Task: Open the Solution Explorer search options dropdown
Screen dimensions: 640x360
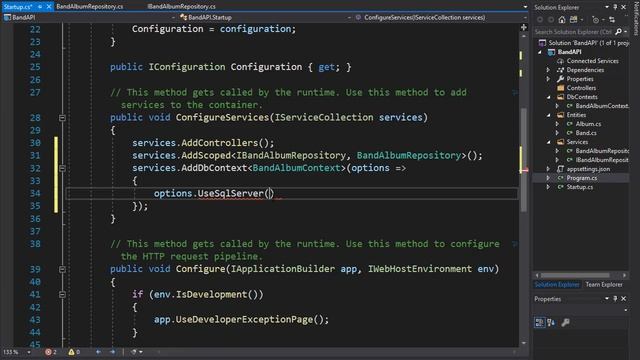Action: pos(625,32)
